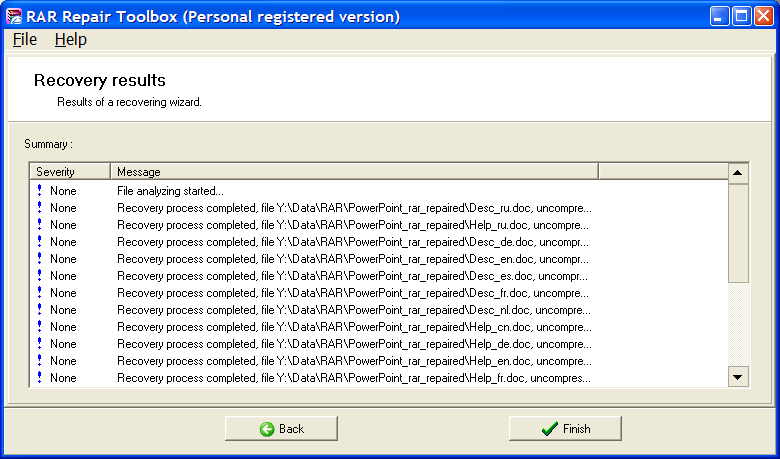This screenshot has height=459, width=780.
Task: Sort by the Severity column header
Action: point(68,172)
